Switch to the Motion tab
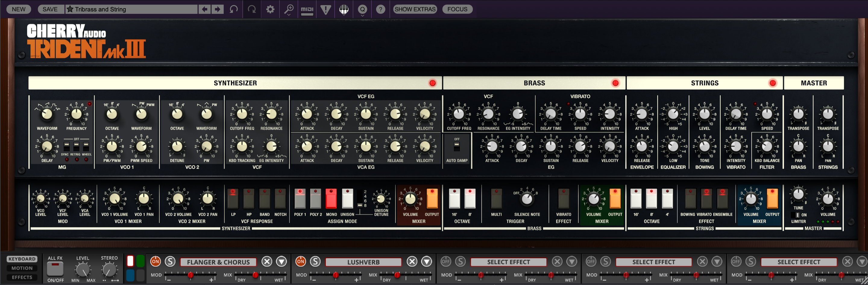The image size is (868, 285). (22, 268)
